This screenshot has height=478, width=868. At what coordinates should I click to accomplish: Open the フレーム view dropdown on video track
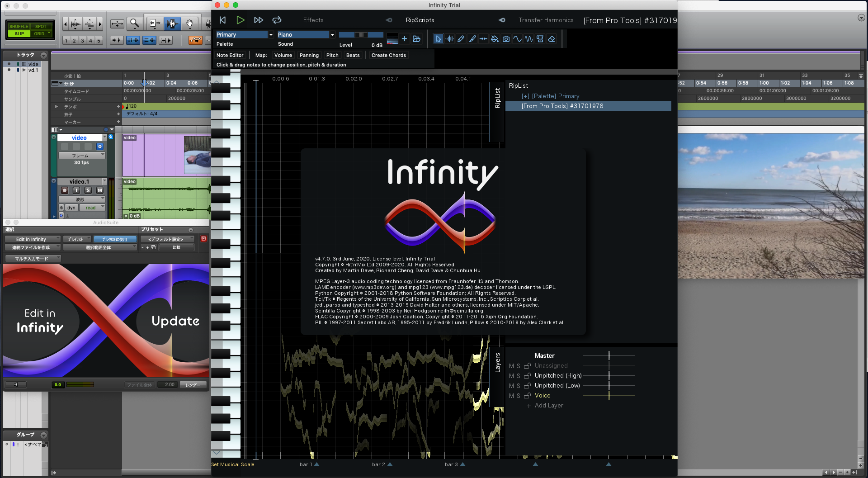coord(82,156)
